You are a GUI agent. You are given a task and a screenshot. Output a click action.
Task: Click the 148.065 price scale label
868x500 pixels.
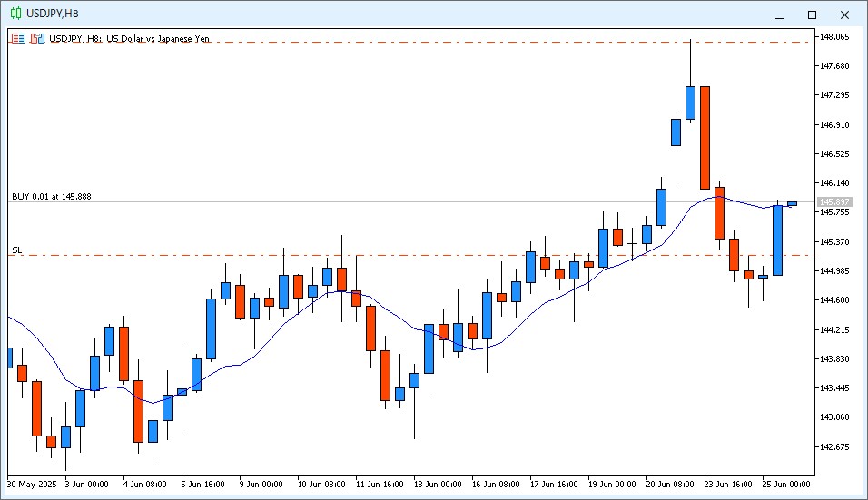coord(834,37)
